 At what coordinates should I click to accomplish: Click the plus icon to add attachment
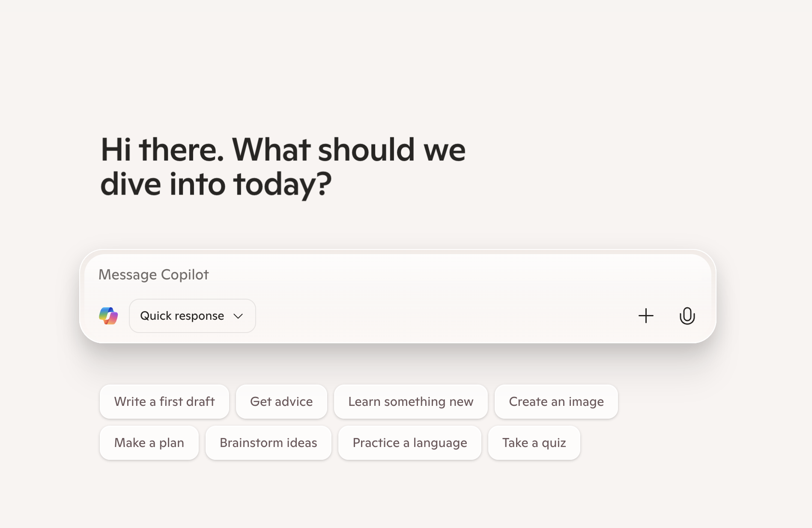point(646,316)
